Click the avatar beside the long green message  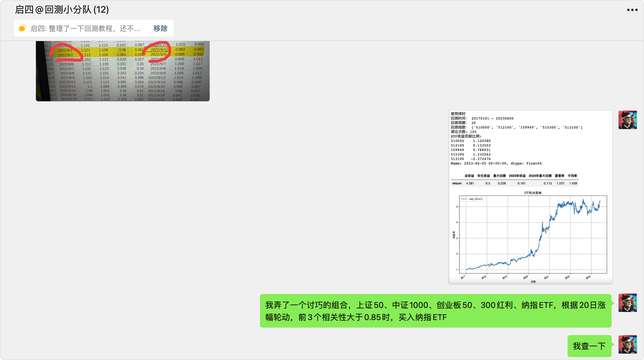coord(627,303)
